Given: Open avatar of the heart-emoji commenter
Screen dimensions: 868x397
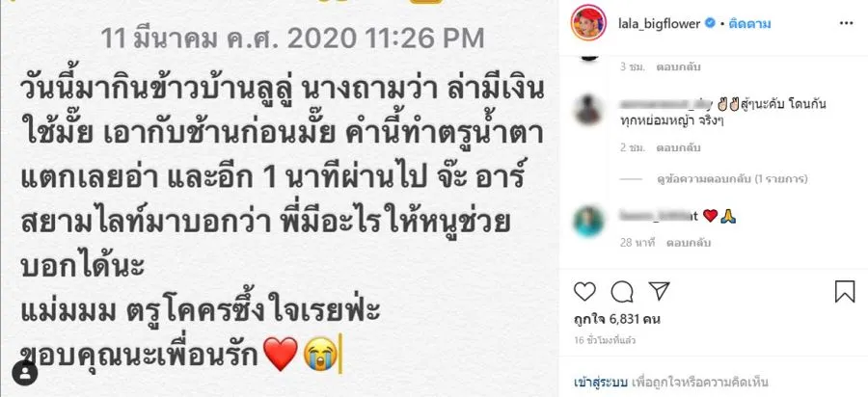Looking at the screenshot, I should pyautogui.click(x=588, y=222).
